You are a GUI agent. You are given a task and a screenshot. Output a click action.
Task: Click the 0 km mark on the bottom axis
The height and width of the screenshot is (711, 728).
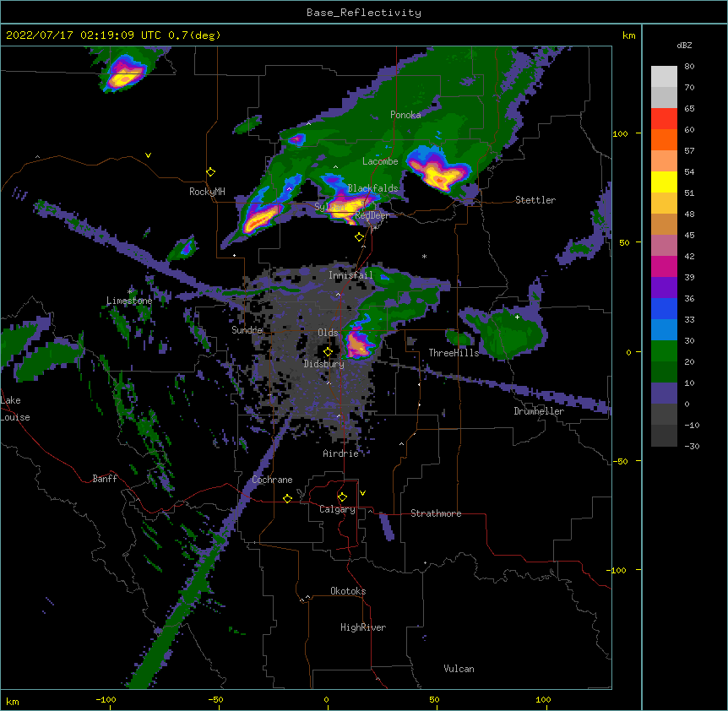[x=326, y=699]
